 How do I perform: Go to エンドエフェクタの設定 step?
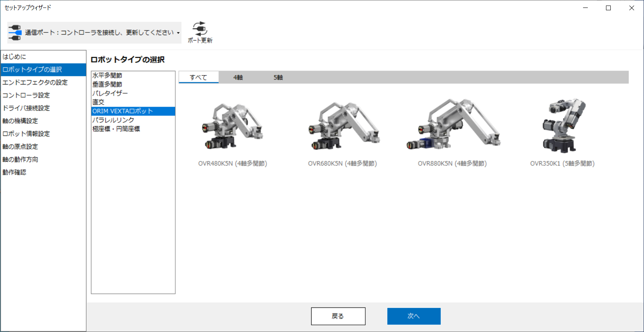pyautogui.click(x=35, y=82)
